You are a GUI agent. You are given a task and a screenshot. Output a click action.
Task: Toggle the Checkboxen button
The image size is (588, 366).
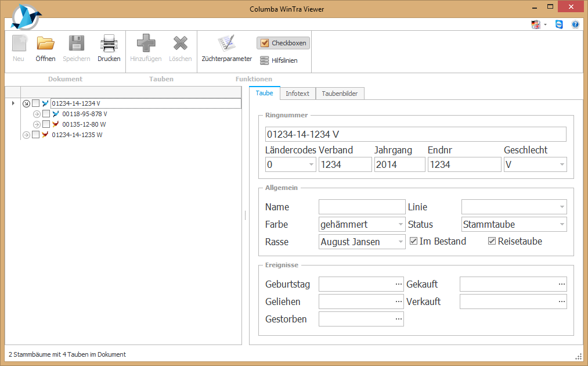283,43
